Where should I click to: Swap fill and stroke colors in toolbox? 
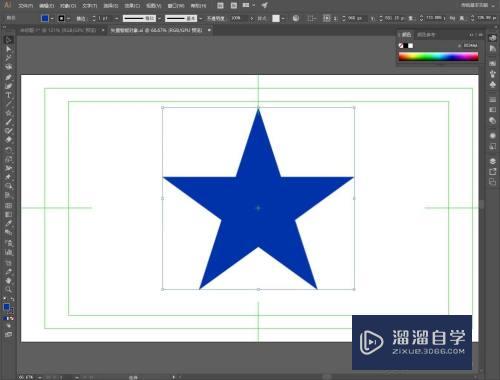[12, 299]
